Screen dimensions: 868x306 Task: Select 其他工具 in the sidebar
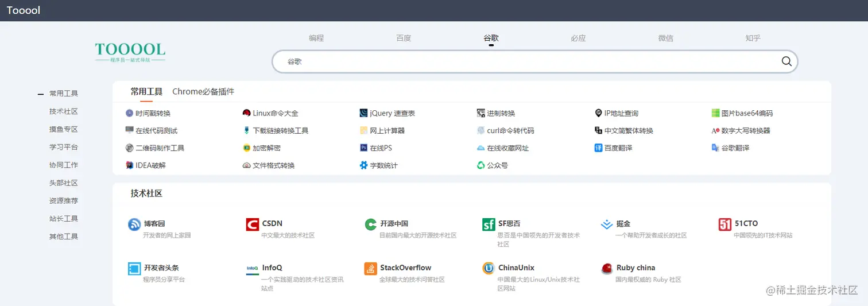[x=64, y=236]
